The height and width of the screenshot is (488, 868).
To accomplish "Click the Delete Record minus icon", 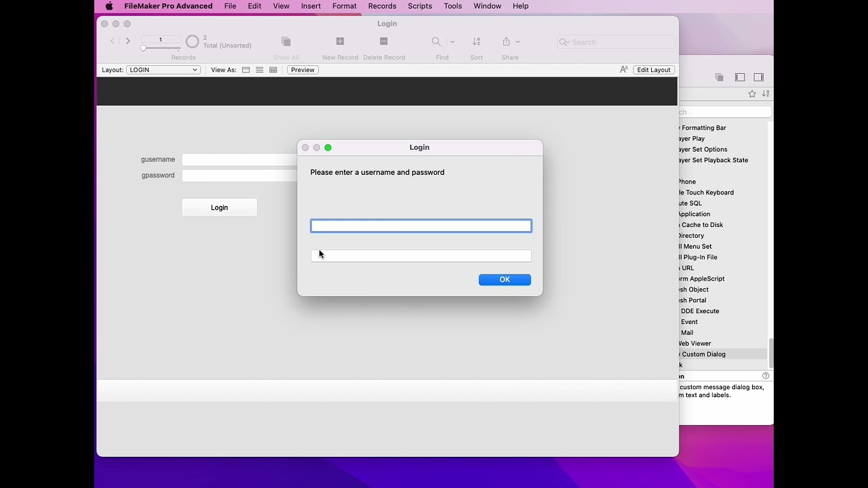I will tap(383, 41).
